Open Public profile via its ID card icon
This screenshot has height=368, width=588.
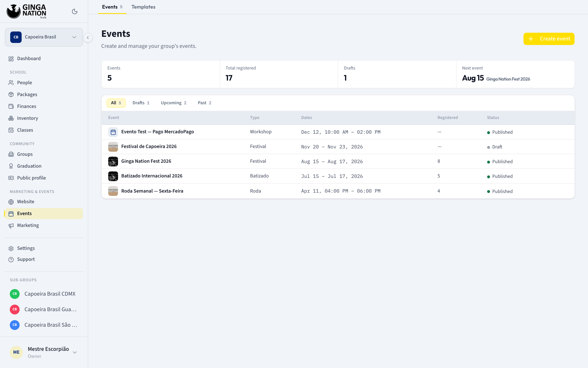point(11,178)
